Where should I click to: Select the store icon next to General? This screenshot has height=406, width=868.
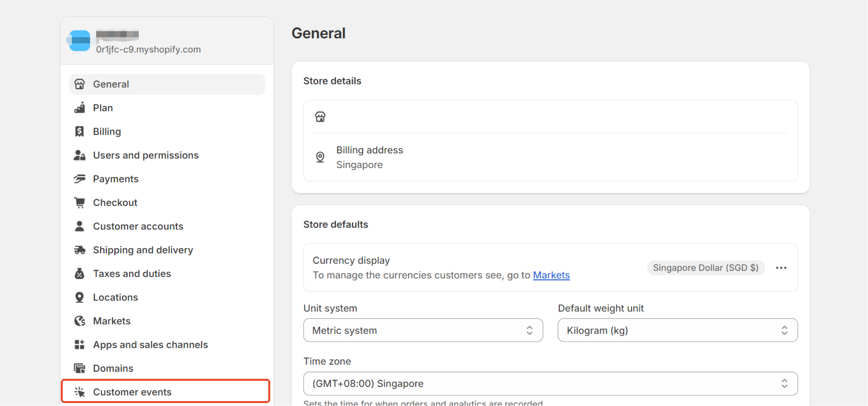(80, 84)
